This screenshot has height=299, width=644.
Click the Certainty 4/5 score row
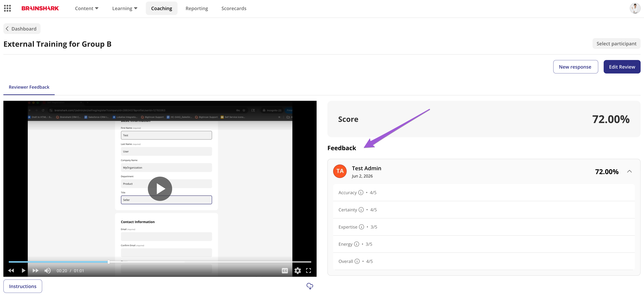click(484, 210)
